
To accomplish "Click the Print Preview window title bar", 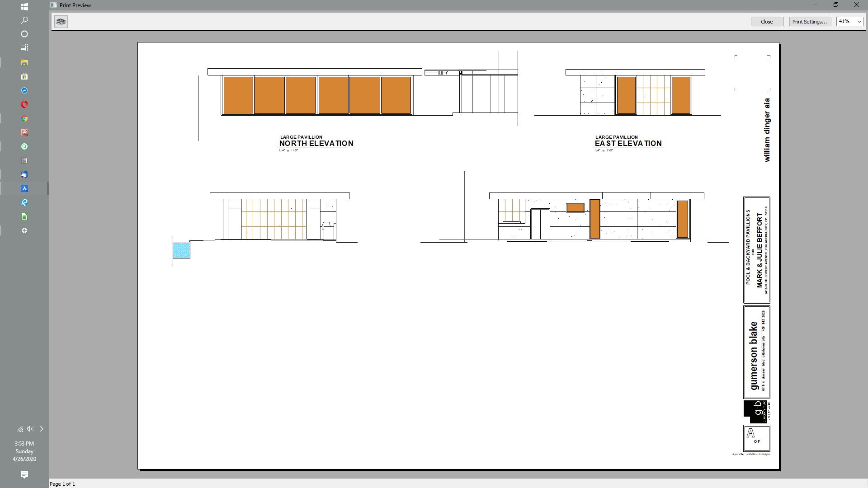I will tap(75, 5).
